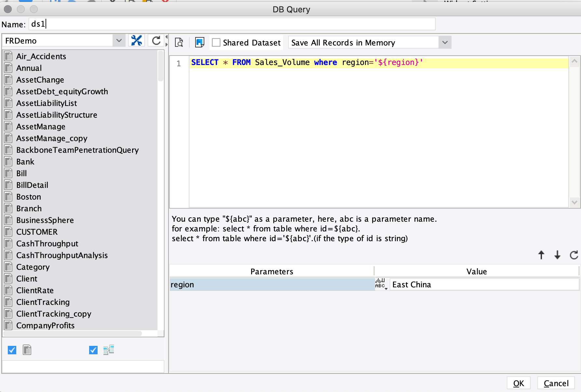581x392 pixels.
Task: Click OK to confirm the query
Action: (519, 383)
